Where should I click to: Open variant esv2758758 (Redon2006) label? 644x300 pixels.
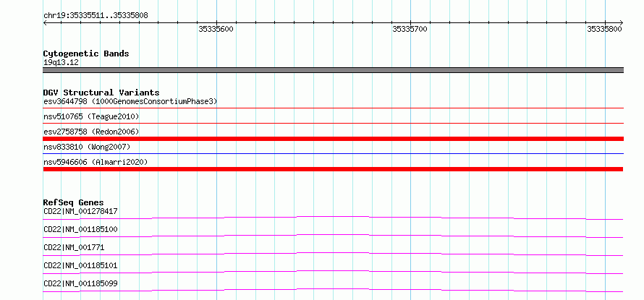91,132
